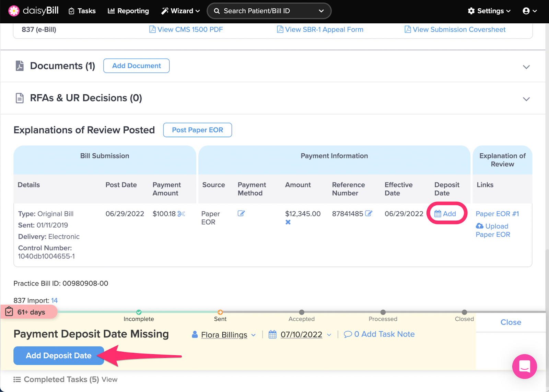Click the Add Deposit Date button
This screenshot has width=549, height=392.
click(x=58, y=356)
